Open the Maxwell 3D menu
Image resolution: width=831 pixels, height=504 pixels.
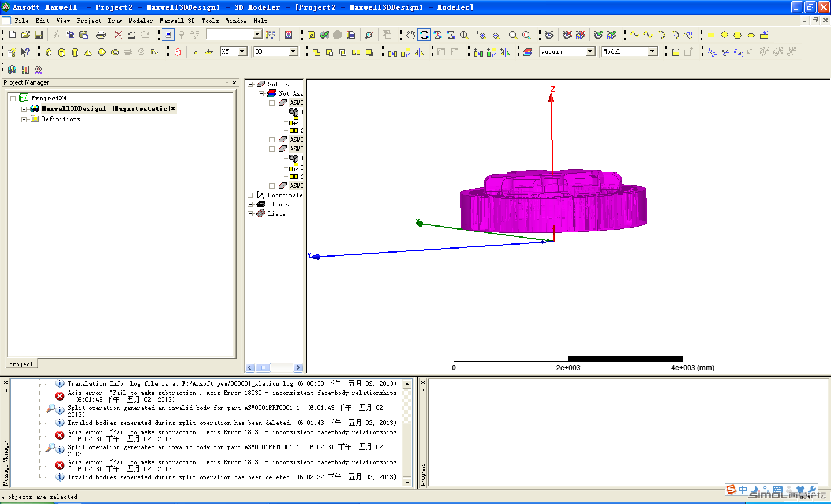coord(177,21)
